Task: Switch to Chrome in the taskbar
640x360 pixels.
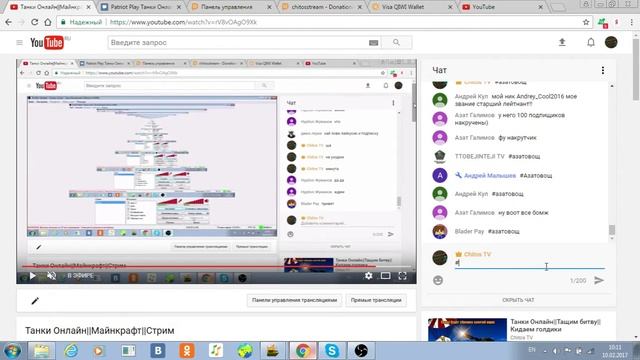Action: 302,351
